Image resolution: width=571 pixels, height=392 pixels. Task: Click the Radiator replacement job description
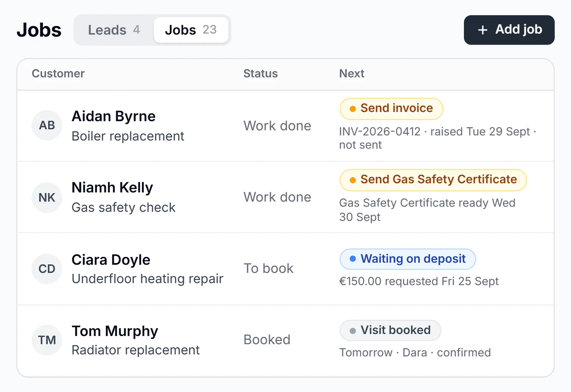[136, 350]
